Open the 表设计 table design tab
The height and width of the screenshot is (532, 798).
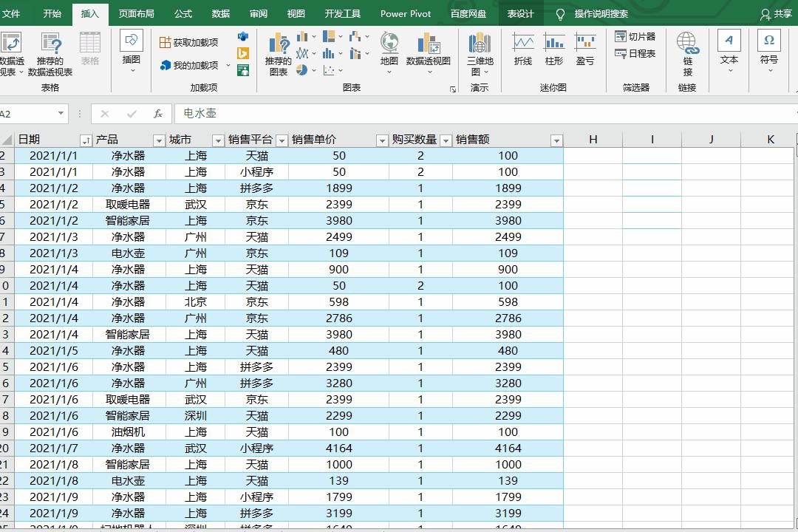pyautogui.click(x=522, y=13)
